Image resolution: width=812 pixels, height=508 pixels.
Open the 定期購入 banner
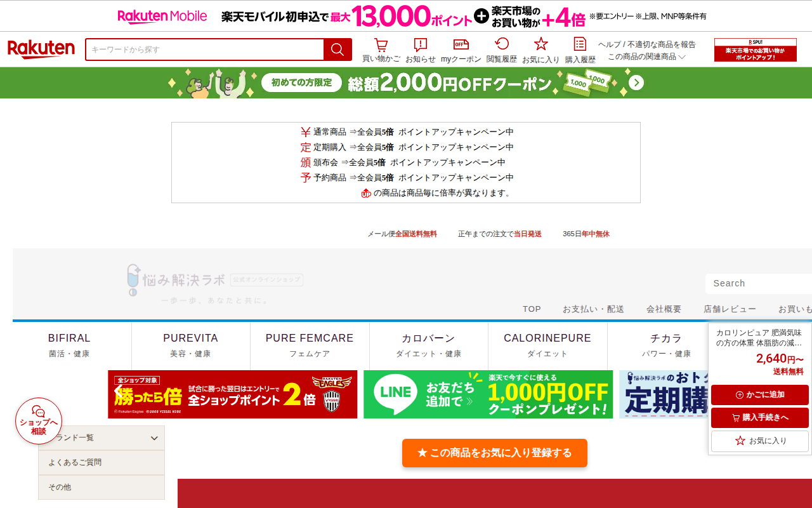(x=664, y=394)
